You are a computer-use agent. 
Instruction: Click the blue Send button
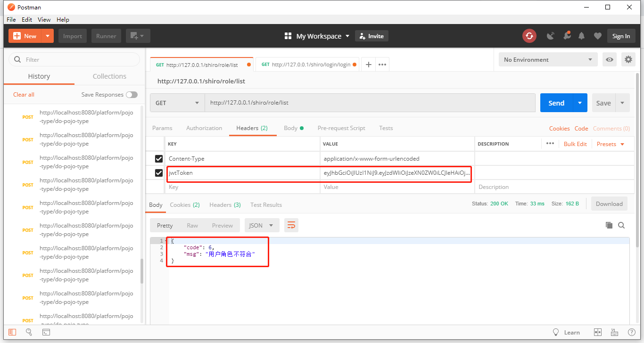click(x=556, y=103)
